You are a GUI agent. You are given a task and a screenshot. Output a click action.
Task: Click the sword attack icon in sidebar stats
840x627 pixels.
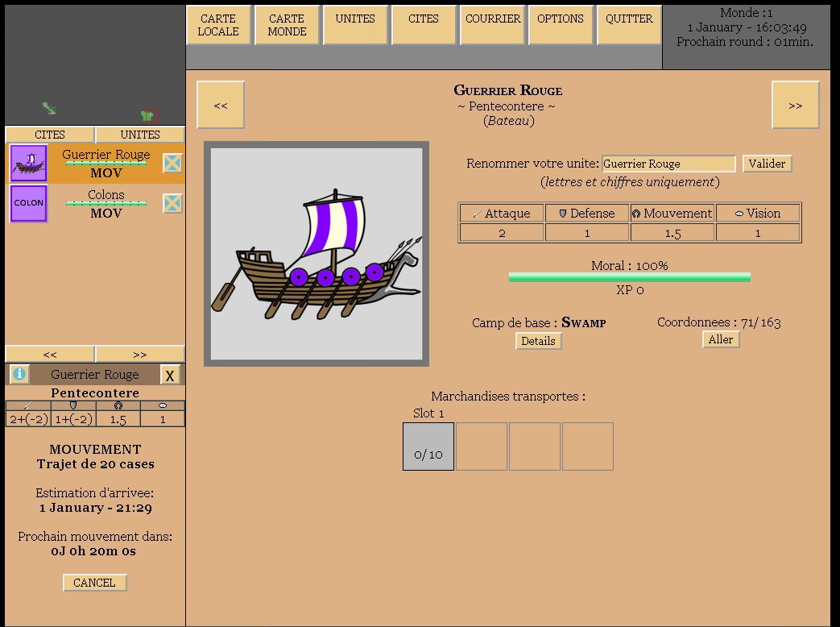28,405
